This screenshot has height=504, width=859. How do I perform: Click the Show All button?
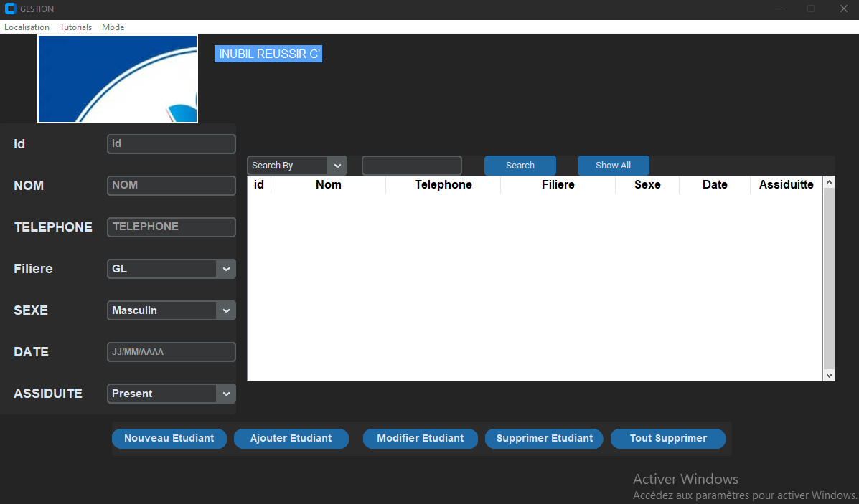[613, 166]
